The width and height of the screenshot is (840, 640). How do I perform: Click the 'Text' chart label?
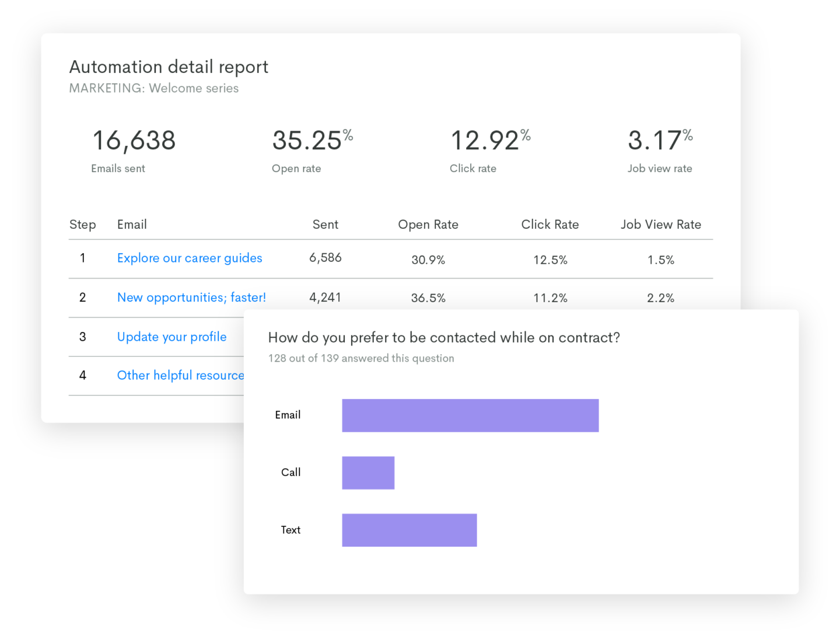290,530
